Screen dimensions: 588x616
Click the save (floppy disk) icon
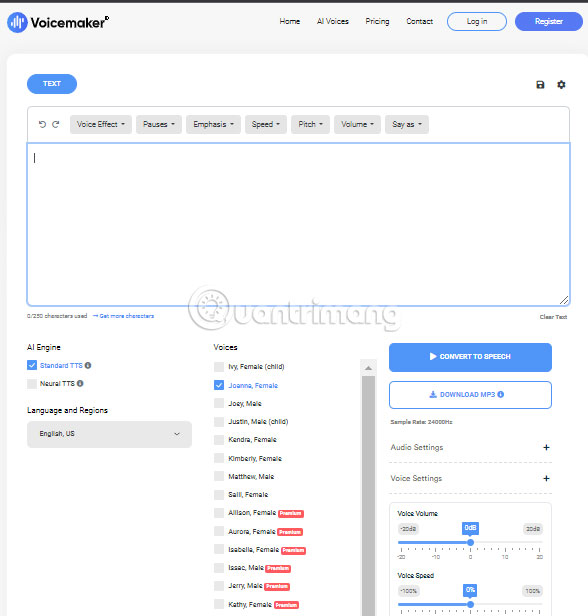[540, 84]
